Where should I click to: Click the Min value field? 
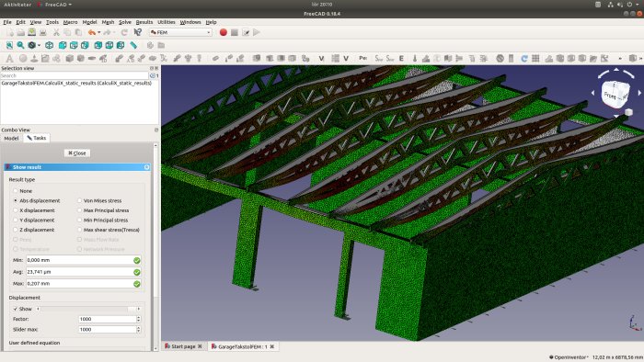click(84, 260)
